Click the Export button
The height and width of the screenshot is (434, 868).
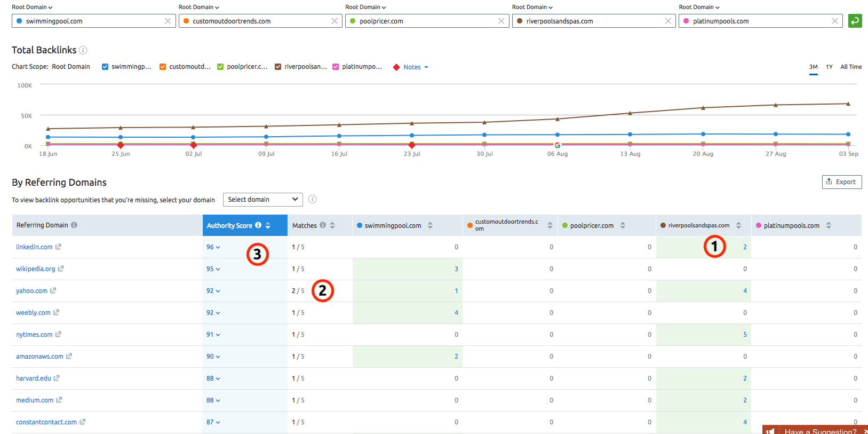842,182
